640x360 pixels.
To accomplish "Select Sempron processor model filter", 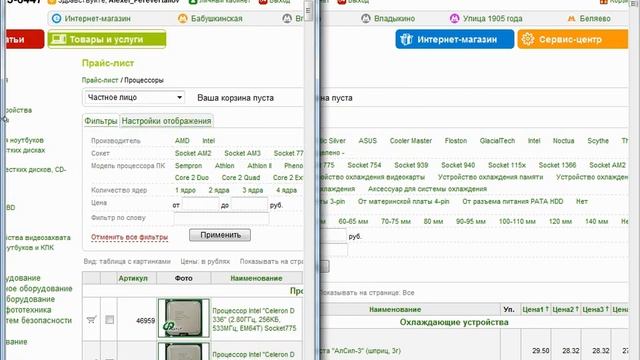I will (x=189, y=166).
